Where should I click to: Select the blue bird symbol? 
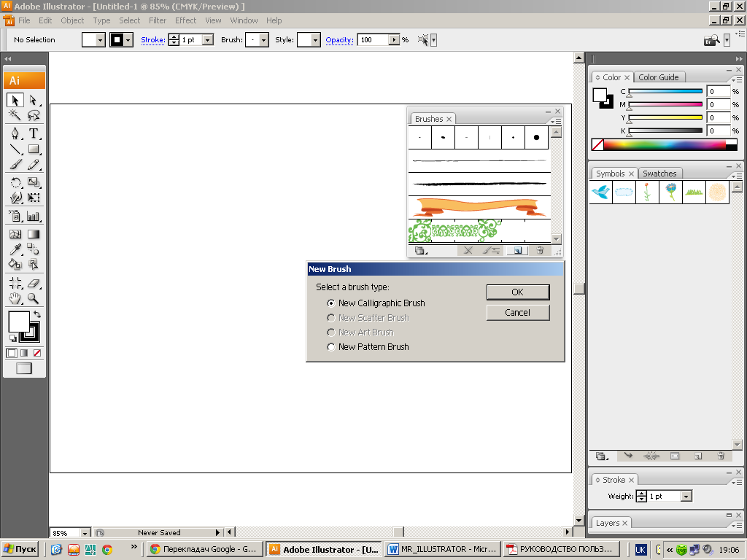(601, 192)
